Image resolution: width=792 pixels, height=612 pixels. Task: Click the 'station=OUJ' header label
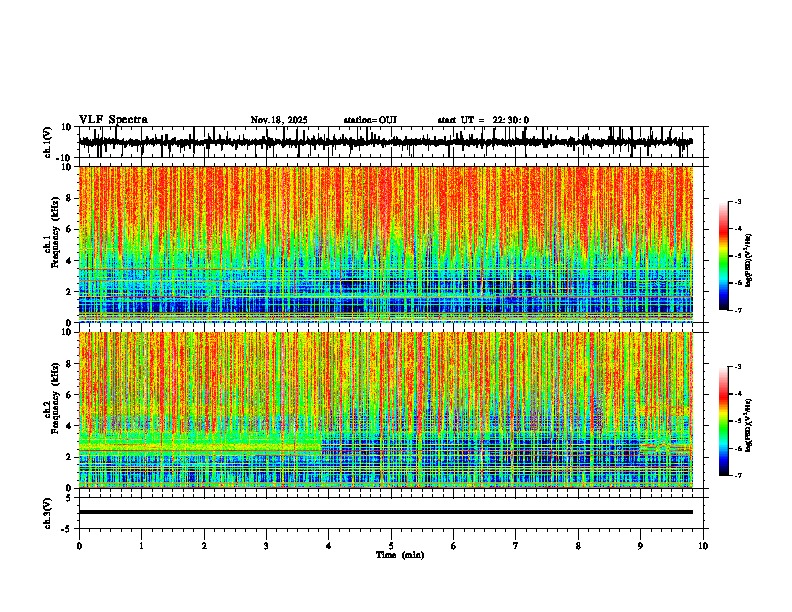[370, 120]
